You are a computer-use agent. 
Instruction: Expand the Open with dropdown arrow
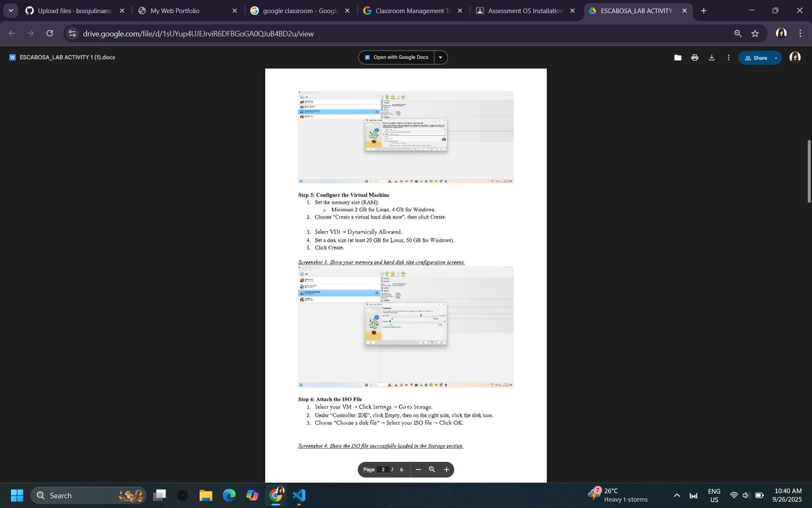[440, 57]
